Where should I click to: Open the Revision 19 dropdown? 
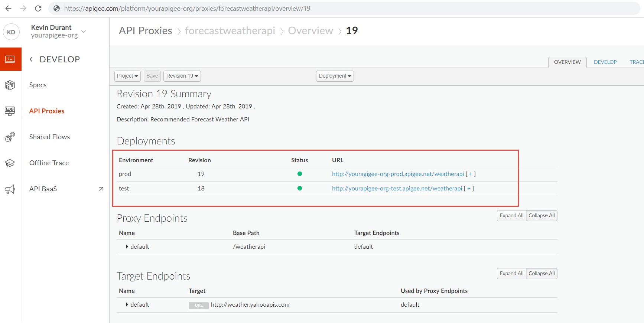click(182, 76)
